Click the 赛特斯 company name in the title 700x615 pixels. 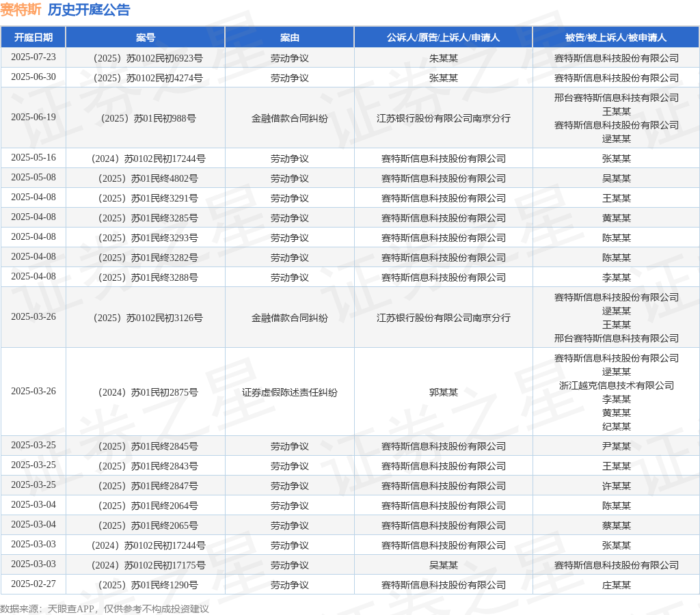[x=21, y=10]
